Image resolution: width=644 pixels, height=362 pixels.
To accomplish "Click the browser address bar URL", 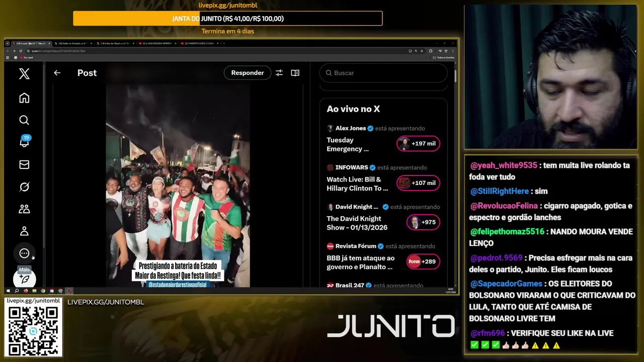I will click(58, 51).
